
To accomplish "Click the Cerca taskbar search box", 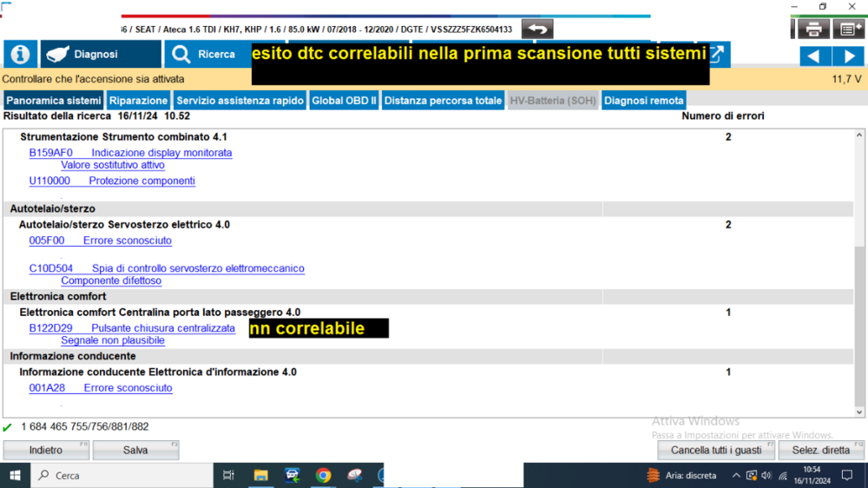I will tap(122, 475).
